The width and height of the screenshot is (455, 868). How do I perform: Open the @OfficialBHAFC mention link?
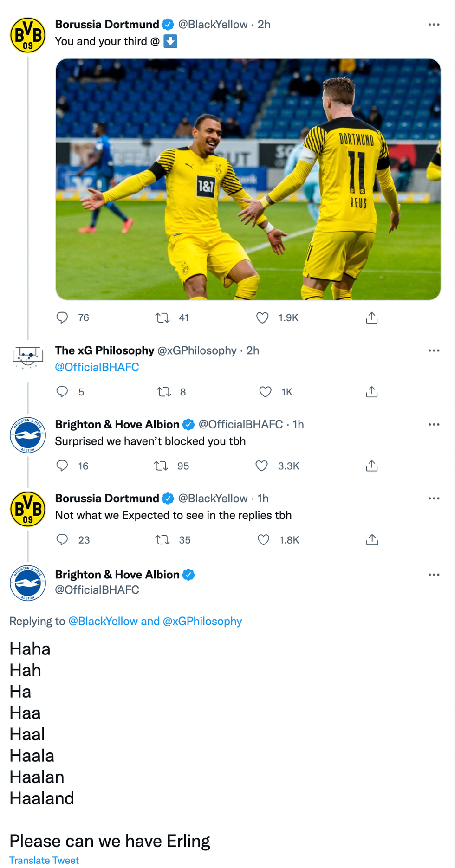[x=96, y=367]
